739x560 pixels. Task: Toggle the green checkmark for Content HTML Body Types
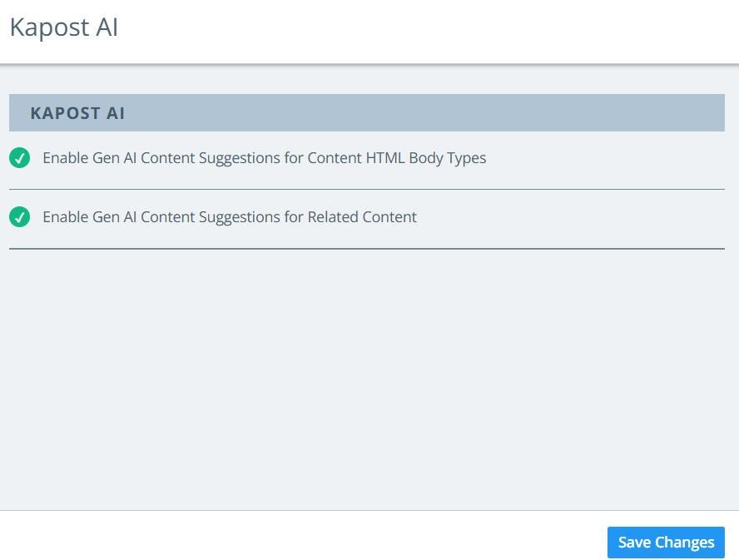pos(20,157)
